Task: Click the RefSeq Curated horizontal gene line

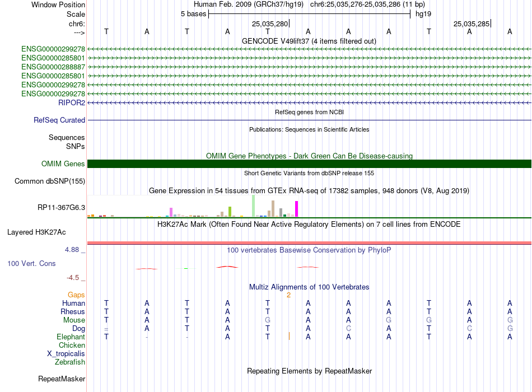Action: (309, 120)
